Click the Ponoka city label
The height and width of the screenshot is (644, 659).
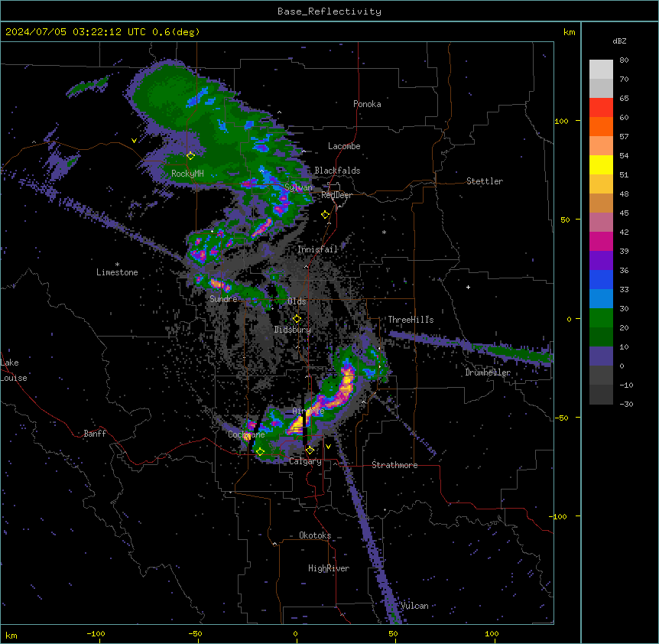[x=367, y=104]
